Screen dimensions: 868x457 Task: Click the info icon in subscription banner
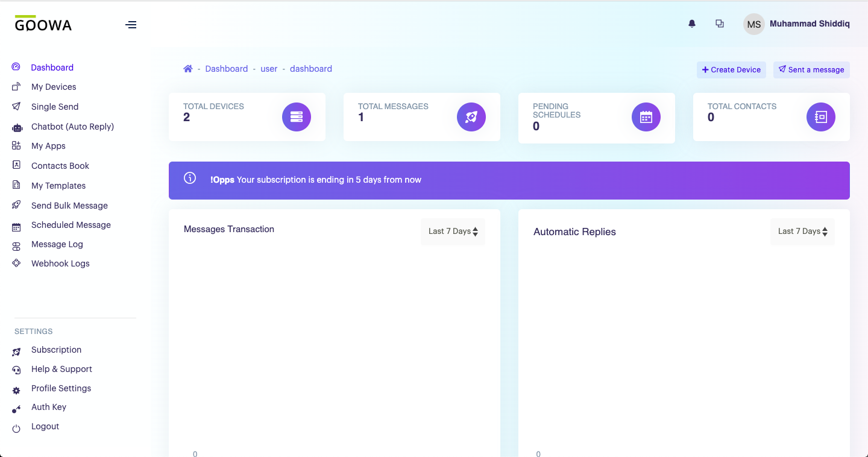[190, 178]
